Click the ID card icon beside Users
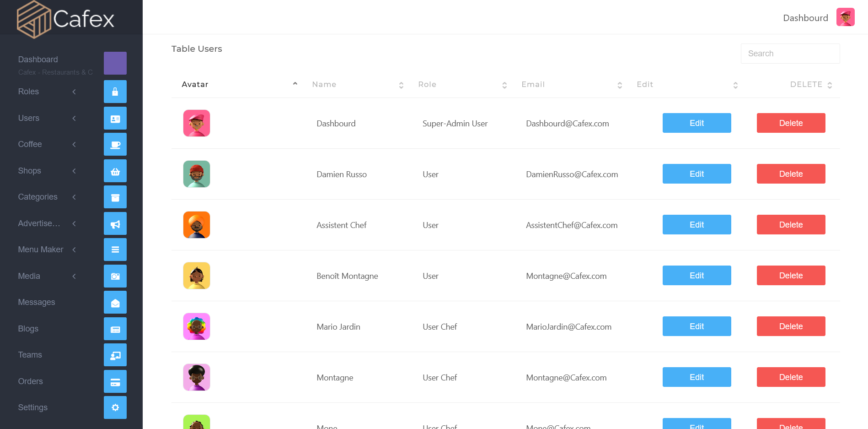 (115, 118)
